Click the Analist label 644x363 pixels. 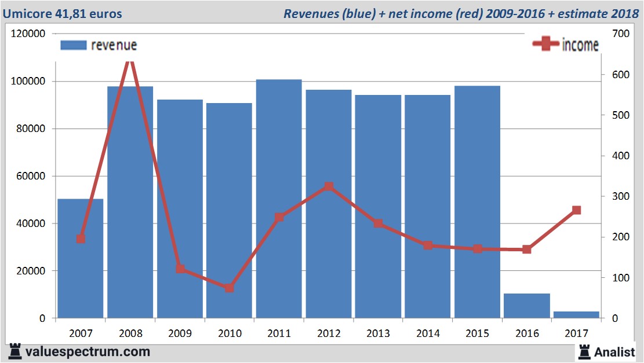click(x=614, y=353)
